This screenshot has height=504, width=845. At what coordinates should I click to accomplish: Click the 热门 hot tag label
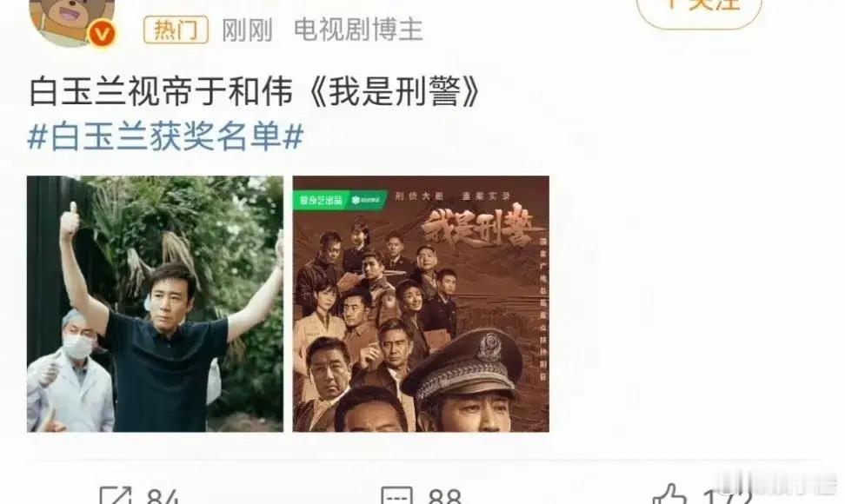coord(176,30)
